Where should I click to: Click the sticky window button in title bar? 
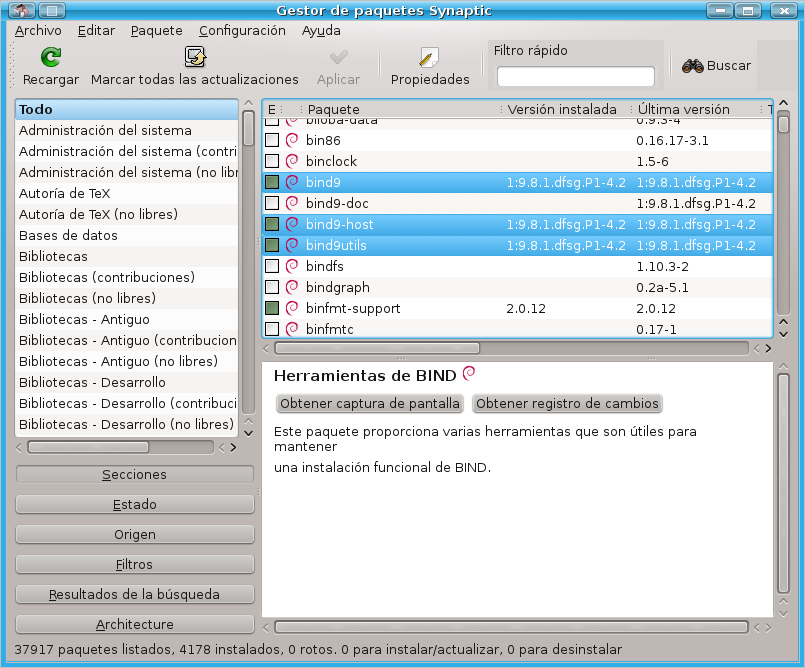(x=52, y=10)
